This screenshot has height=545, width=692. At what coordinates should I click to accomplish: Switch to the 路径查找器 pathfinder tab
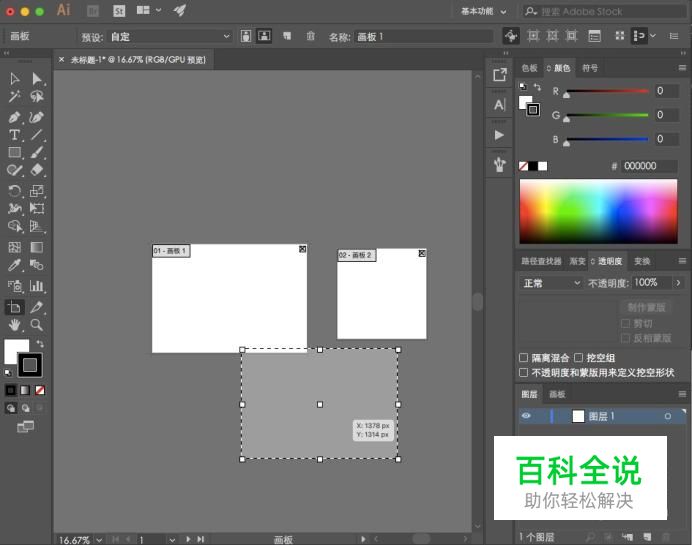coord(542,261)
